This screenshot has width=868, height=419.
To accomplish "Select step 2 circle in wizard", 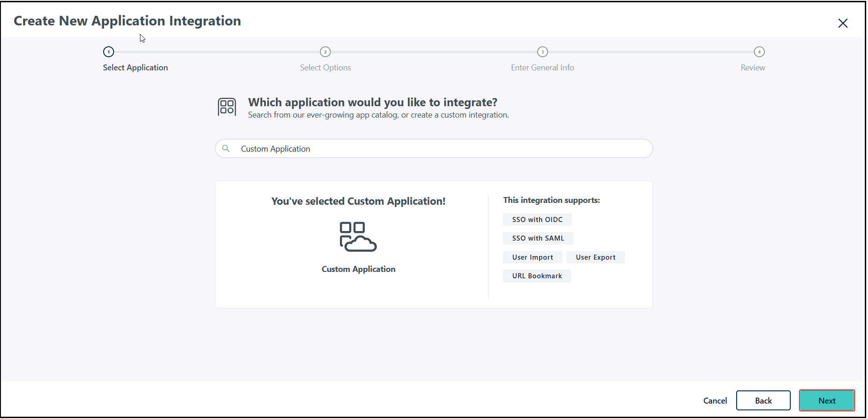I will pyautogui.click(x=325, y=52).
